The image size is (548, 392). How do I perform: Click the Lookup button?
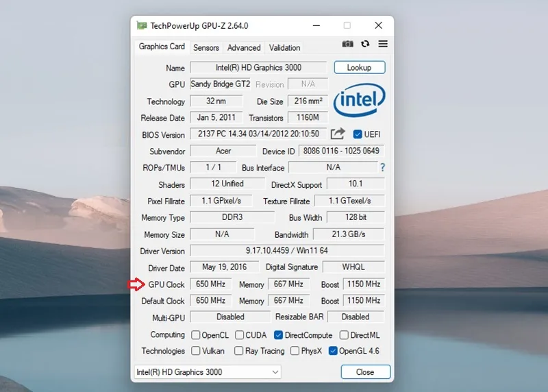pos(360,67)
